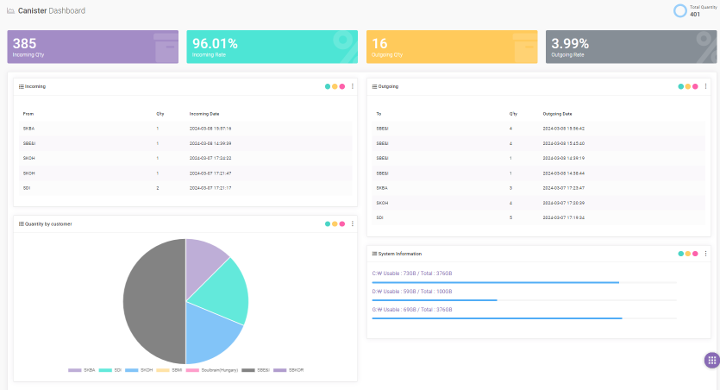Click the pink dot in Outgoing panel
The height and width of the screenshot is (390, 720).
click(x=695, y=86)
